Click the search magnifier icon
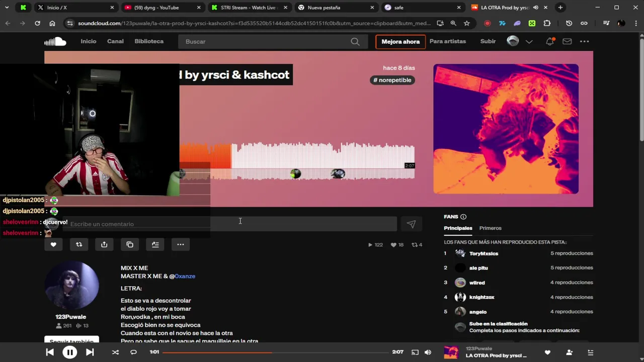 point(355,42)
